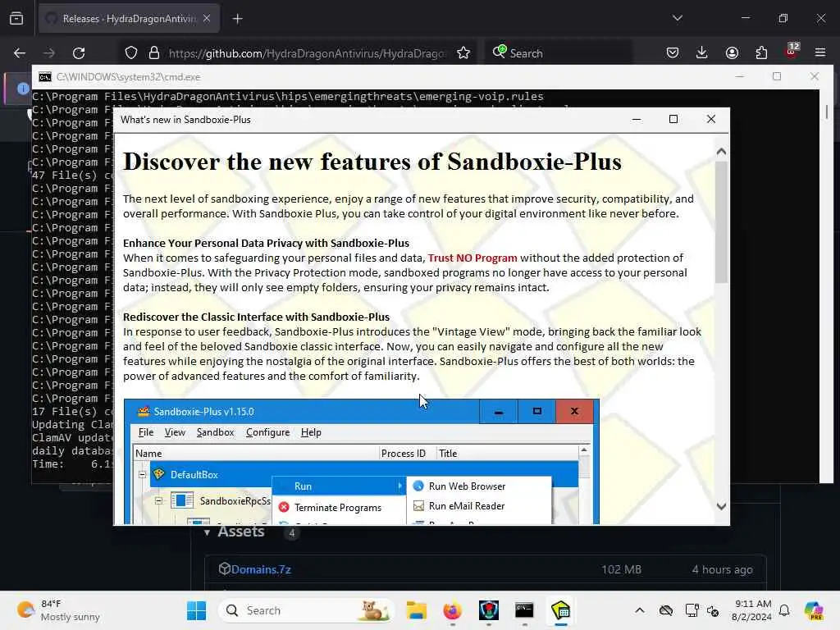Collapse the DefaultBox tree node
Viewport: 840px width, 630px height.
142,475
